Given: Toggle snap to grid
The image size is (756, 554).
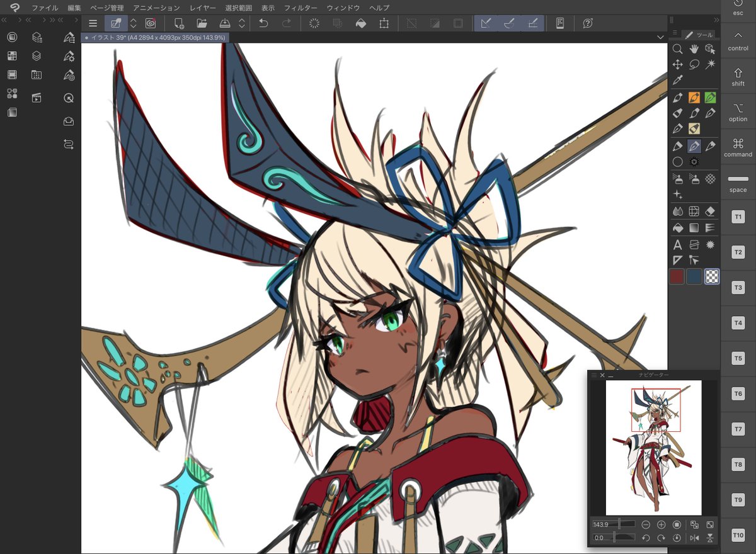Looking at the screenshot, I should 533,23.
